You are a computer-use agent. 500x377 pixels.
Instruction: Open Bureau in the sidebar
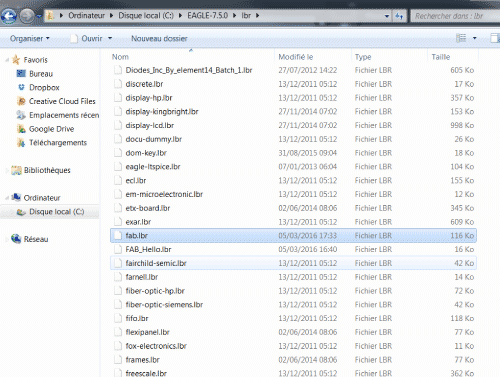41,74
